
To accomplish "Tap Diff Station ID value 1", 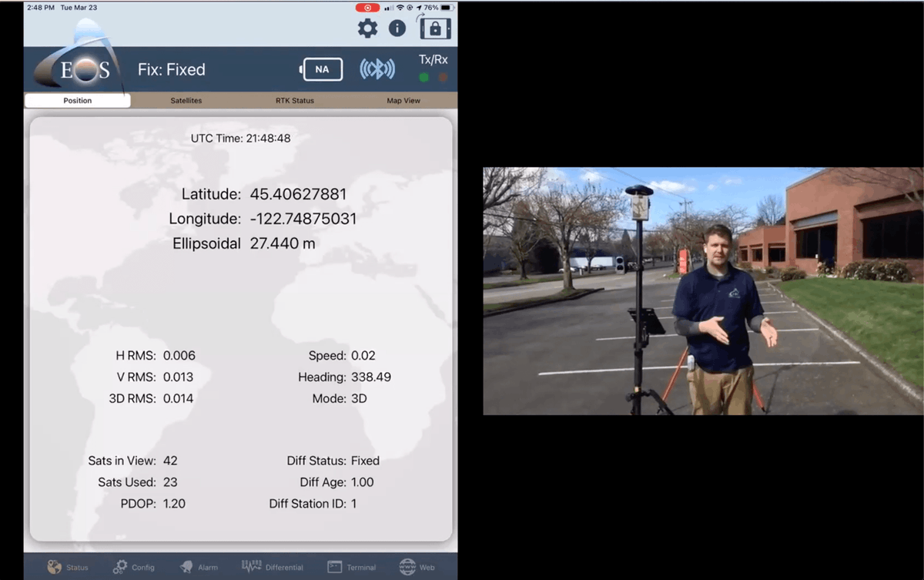I will (x=353, y=504).
